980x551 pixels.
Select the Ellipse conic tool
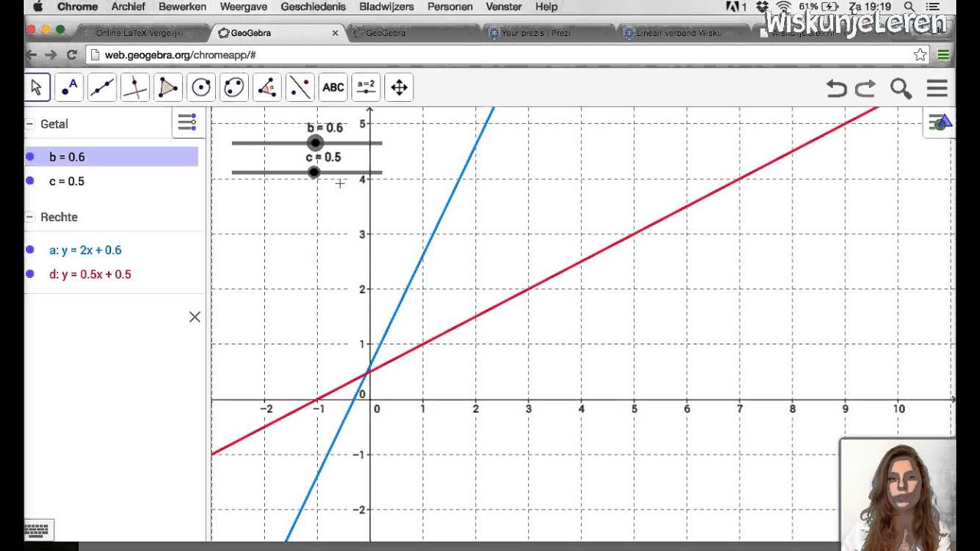pyautogui.click(x=234, y=87)
